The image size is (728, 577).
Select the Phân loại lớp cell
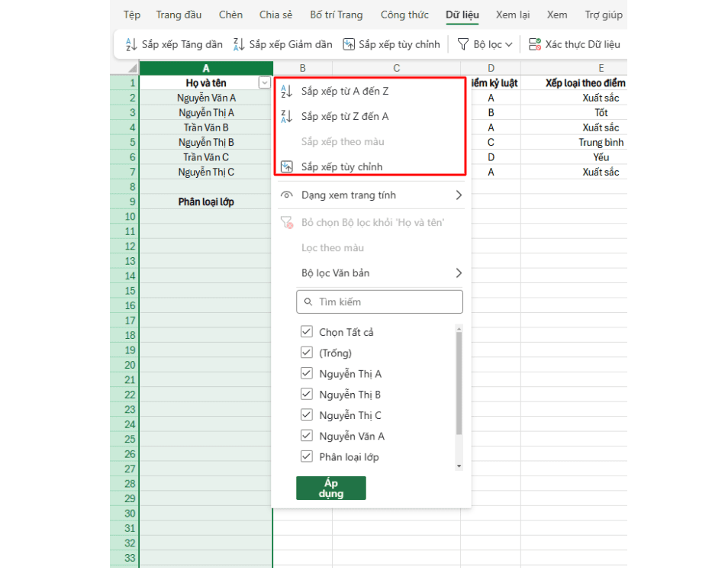[206, 202]
